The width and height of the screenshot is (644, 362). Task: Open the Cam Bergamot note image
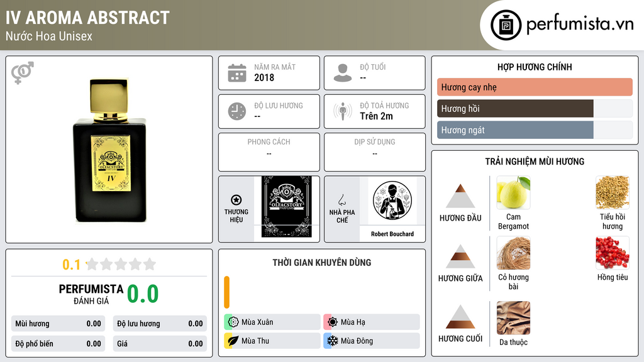pyautogui.click(x=513, y=192)
